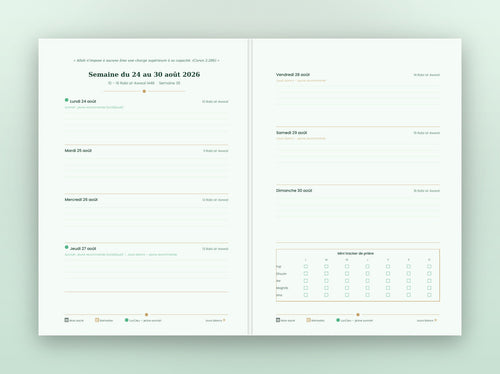Click the green fasting note under Jeudi 27 août

click(121, 254)
